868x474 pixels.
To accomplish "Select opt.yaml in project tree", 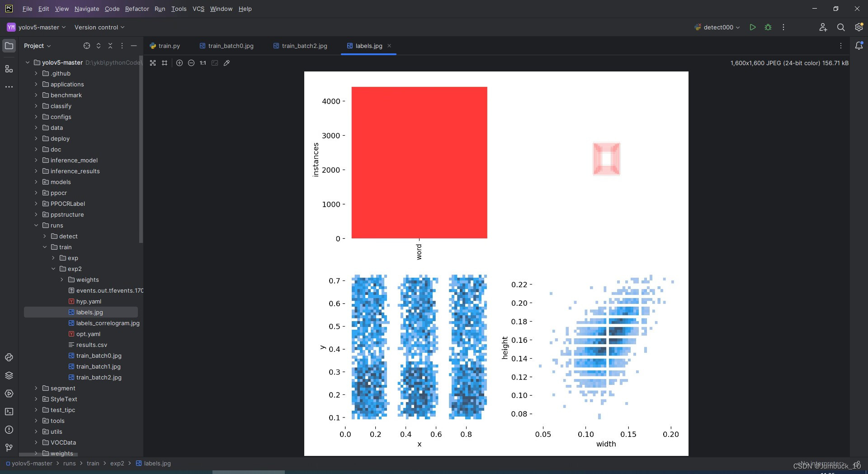I will point(85,334).
